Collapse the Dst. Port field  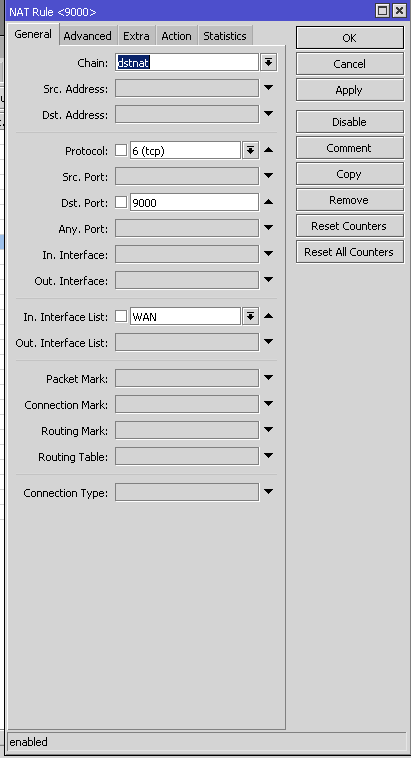click(269, 202)
